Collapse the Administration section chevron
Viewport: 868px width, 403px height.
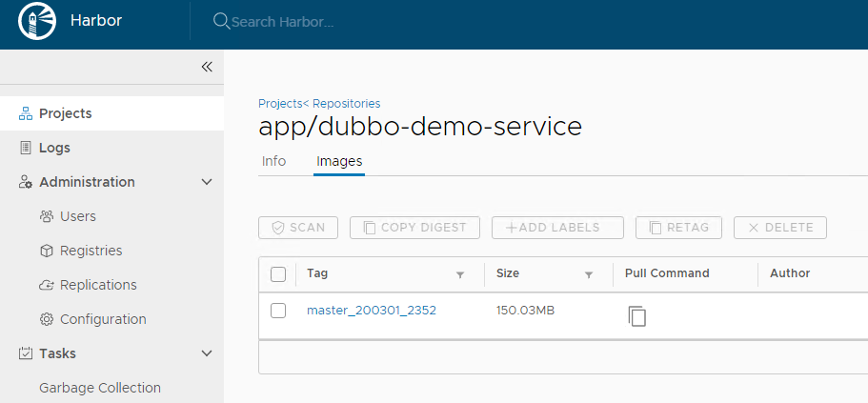point(207,182)
